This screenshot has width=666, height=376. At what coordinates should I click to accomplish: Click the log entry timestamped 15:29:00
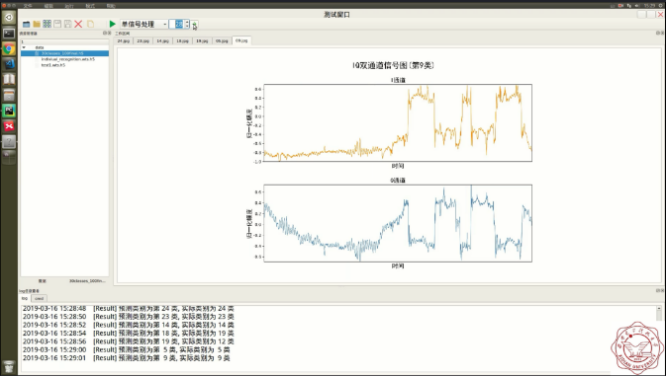click(127, 350)
